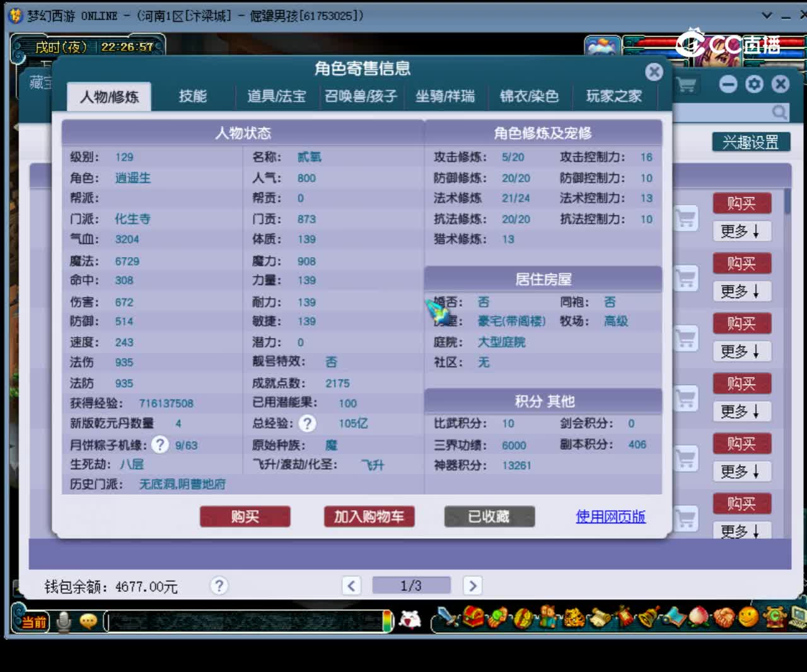Minimize the 藏宝阁 panel with the minus icon
This screenshot has height=672, width=807.
728,84
